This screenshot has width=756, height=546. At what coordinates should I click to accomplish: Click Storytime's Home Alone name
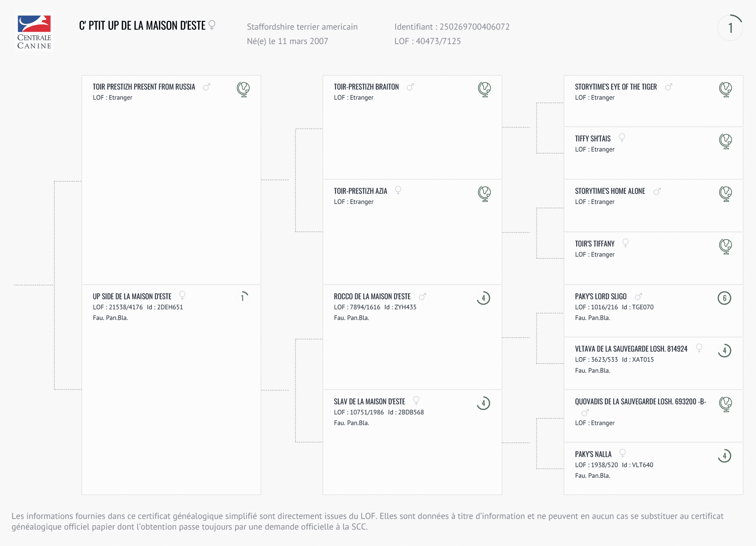pyautogui.click(x=610, y=191)
